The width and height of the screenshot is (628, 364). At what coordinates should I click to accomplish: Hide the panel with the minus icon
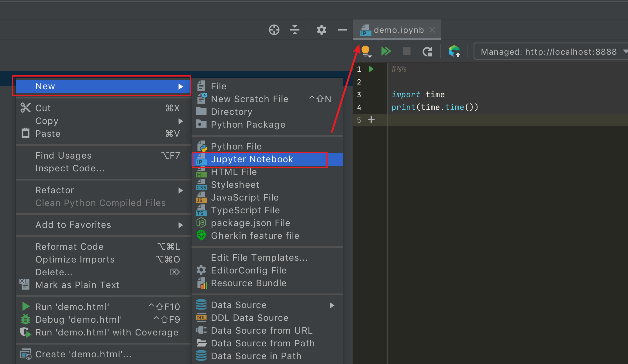342,30
